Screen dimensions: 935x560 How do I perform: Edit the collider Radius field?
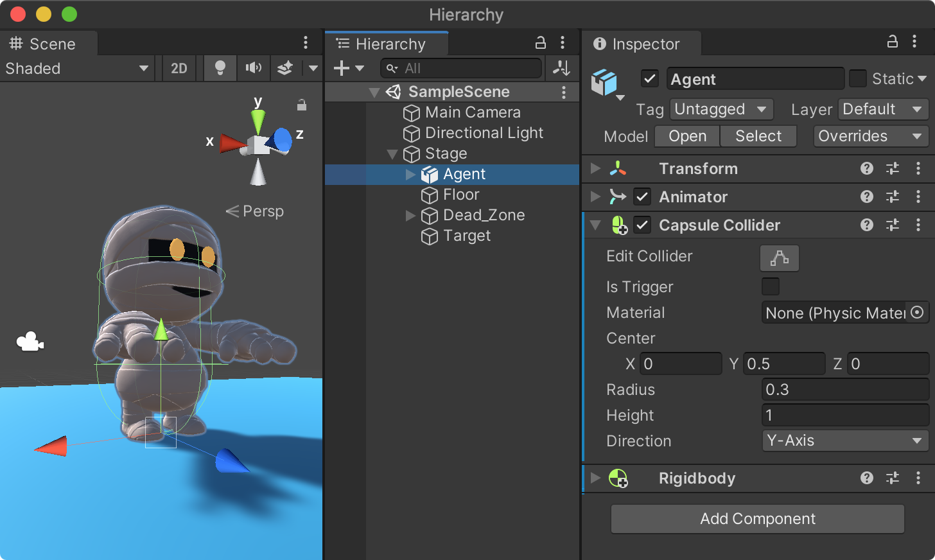pyautogui.click(x=845, y=389)
